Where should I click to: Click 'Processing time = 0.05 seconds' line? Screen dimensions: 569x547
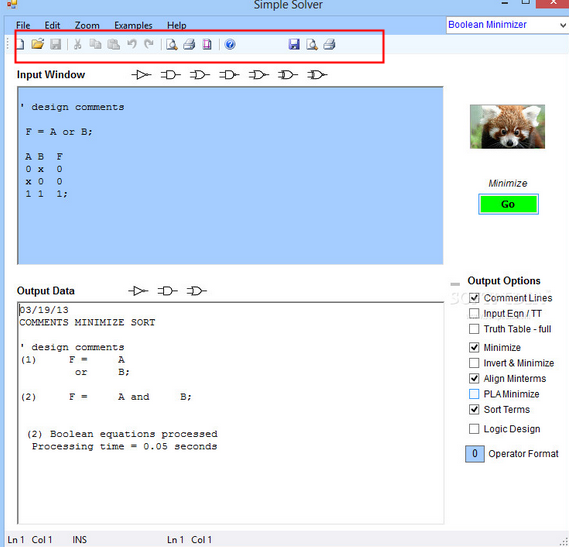tap(124, 446)
